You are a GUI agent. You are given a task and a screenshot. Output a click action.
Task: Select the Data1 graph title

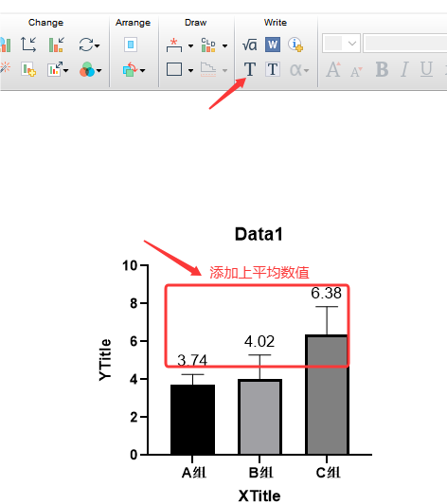click(x=259, y=234)
